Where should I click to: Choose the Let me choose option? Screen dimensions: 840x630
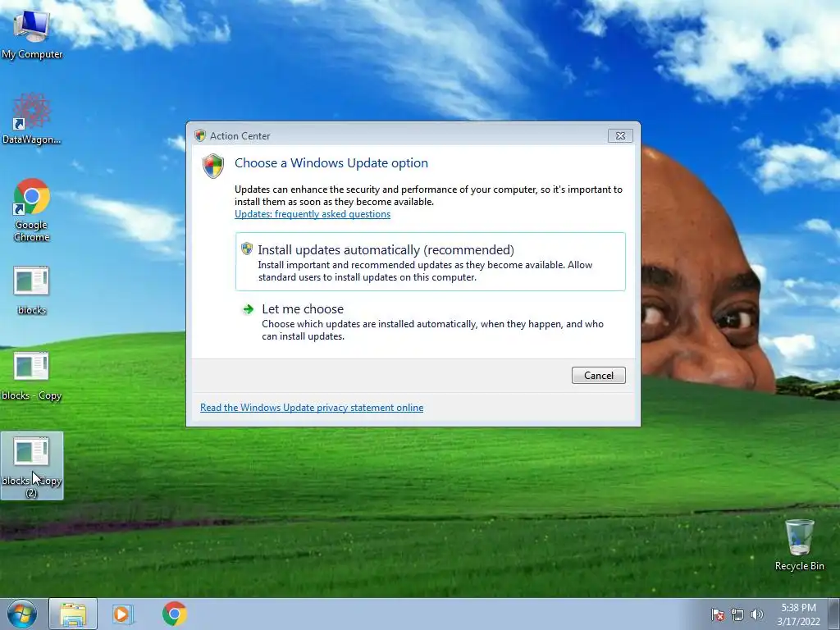pyautogui.click(x=430, y=322)
